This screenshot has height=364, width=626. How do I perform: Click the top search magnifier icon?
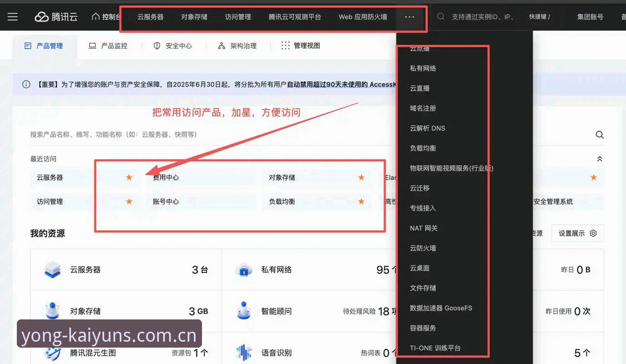pos(440,16)
